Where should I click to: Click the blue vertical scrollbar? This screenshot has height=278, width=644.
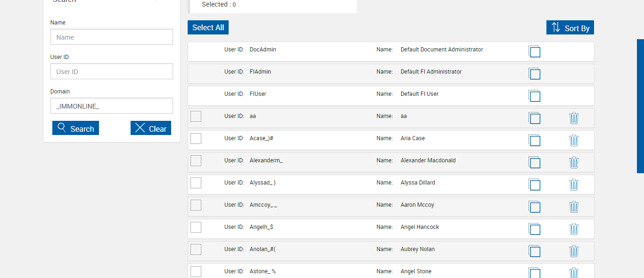pyautogui.click(x=640, y=106)
